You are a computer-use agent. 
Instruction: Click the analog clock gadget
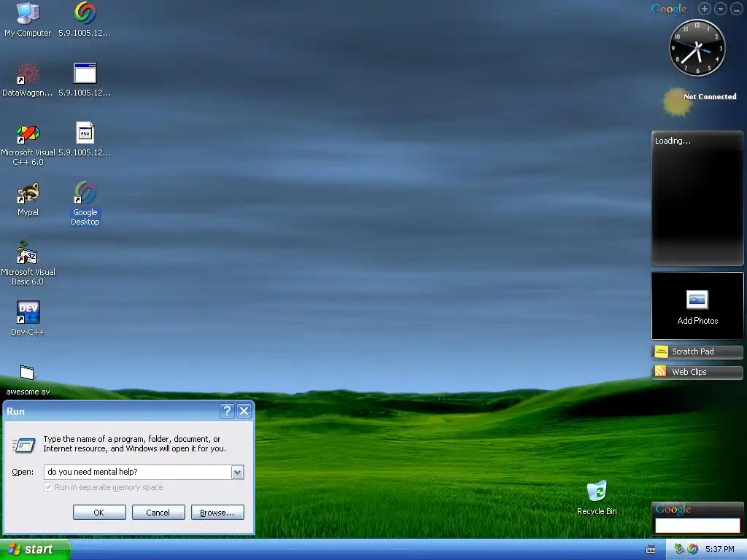(697, 47)
